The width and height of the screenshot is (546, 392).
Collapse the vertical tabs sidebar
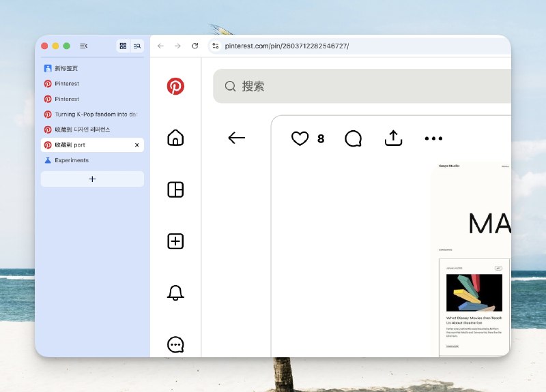coord(83,46)
